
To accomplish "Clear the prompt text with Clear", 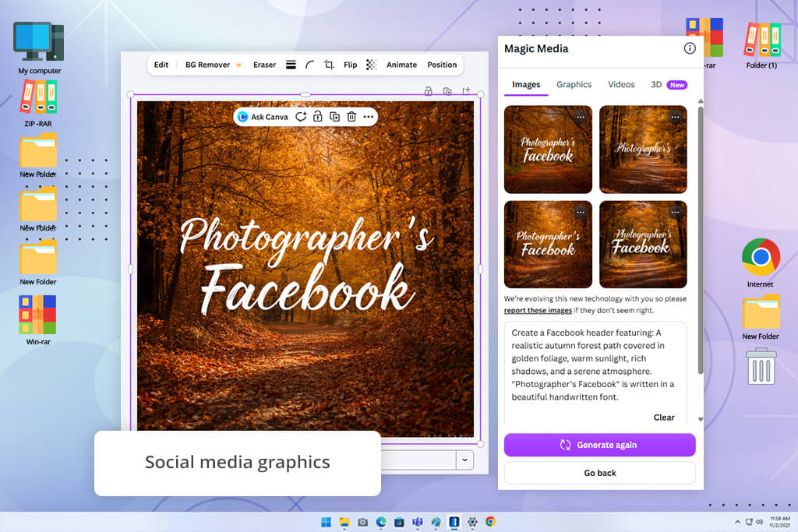I will pos(664,417).
